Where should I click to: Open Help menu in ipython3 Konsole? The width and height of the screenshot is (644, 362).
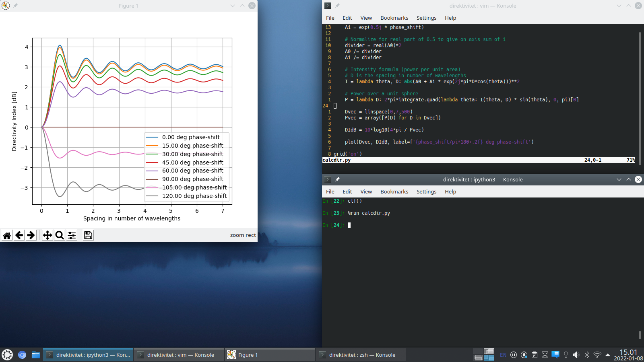click(450, 191)
